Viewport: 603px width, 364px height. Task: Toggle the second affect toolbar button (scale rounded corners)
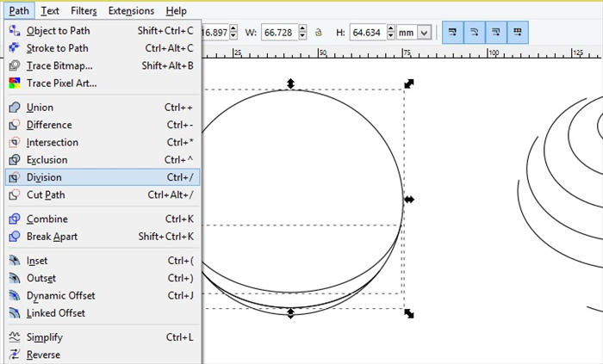474,33
